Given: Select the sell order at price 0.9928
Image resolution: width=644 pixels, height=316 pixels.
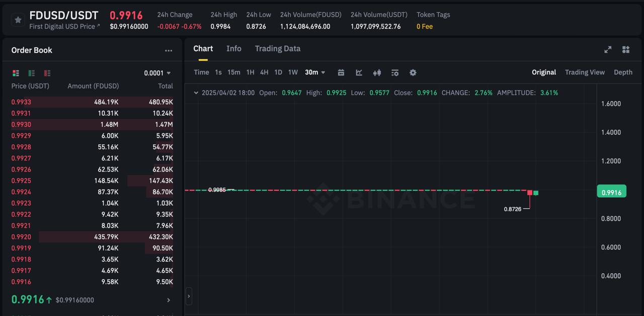Looking at the screenshot, I should click(92, 147).
